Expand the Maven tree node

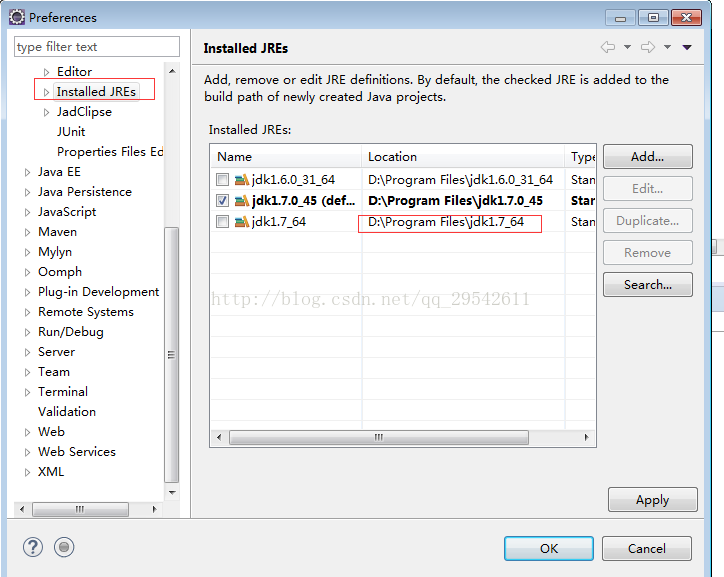click(x=27, y=232)
